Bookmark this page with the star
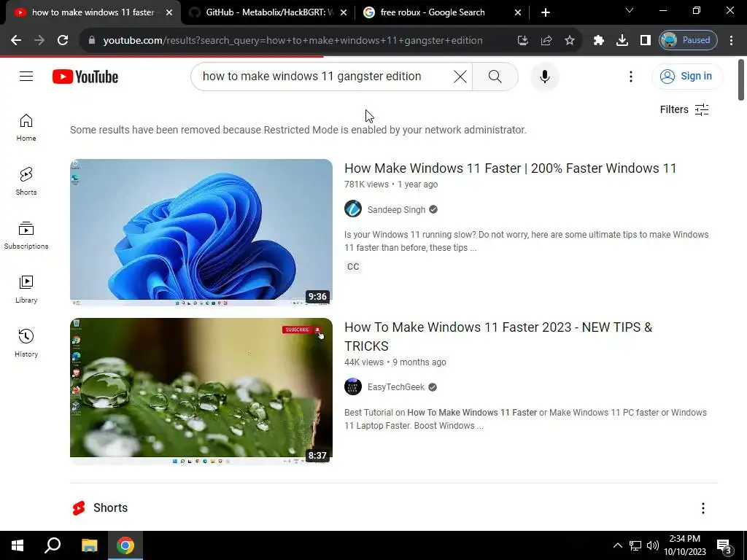The height and width of the screenshot is (560, 747). coord(569,41)
